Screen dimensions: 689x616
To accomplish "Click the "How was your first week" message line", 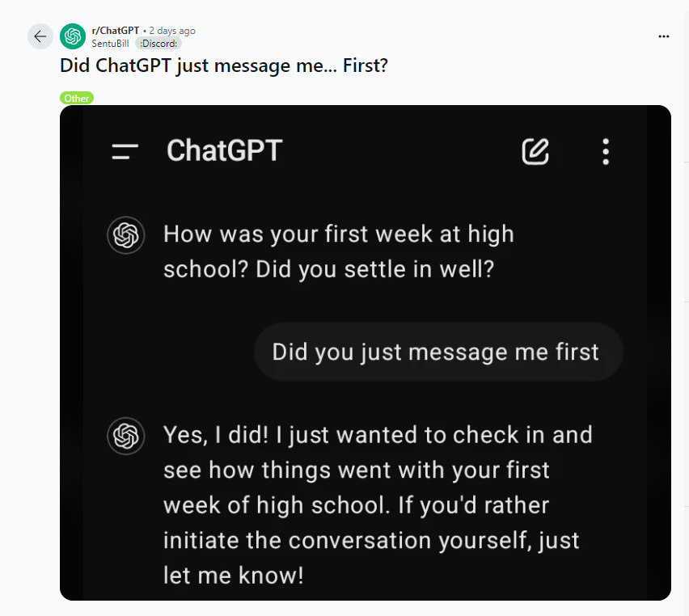I will 338,234.
